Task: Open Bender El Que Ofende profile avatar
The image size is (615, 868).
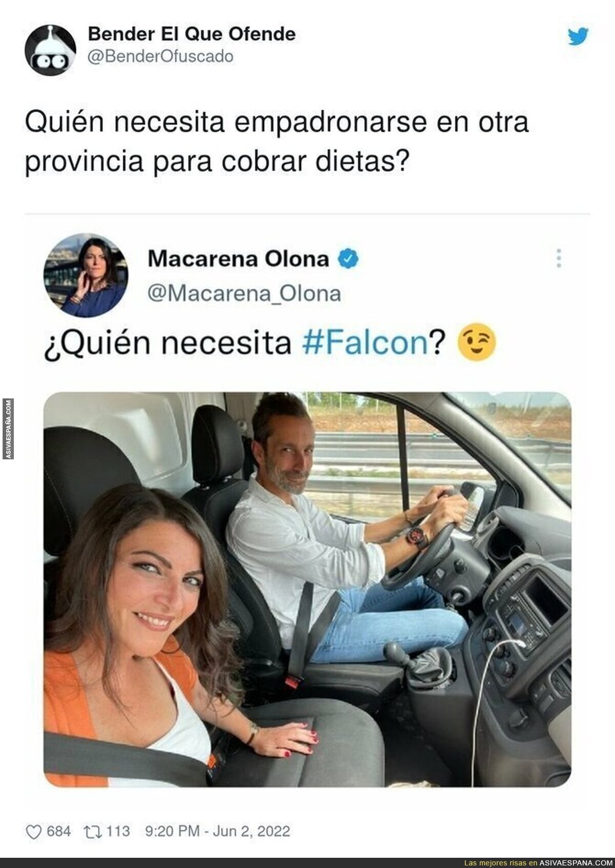Action: [50, 50]
